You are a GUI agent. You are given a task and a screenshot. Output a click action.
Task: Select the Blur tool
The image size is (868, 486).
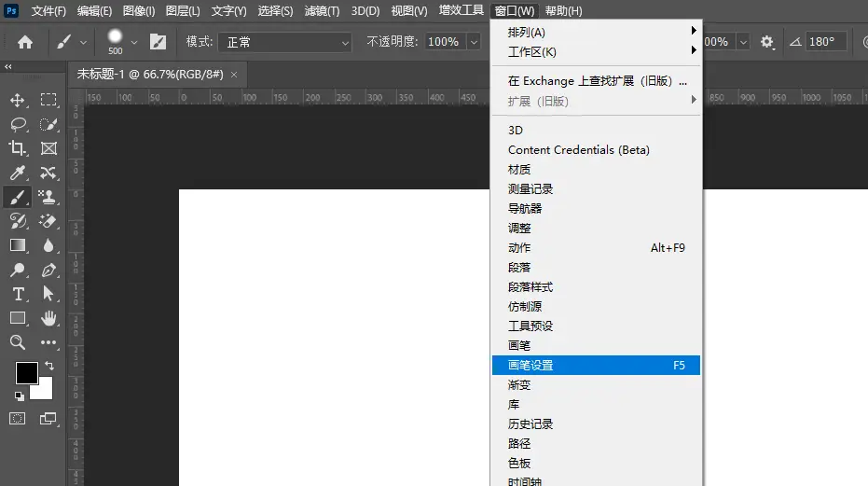click(48, 245)
